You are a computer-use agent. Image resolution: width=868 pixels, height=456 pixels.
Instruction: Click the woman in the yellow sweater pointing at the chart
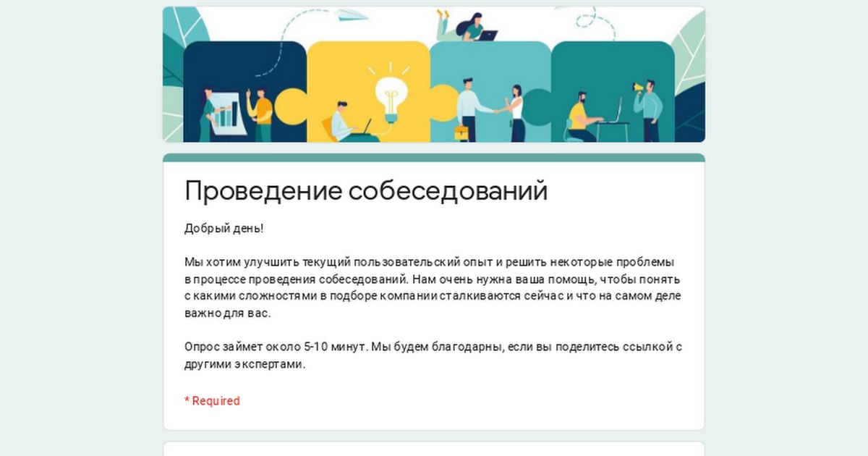tap(260, 114)
